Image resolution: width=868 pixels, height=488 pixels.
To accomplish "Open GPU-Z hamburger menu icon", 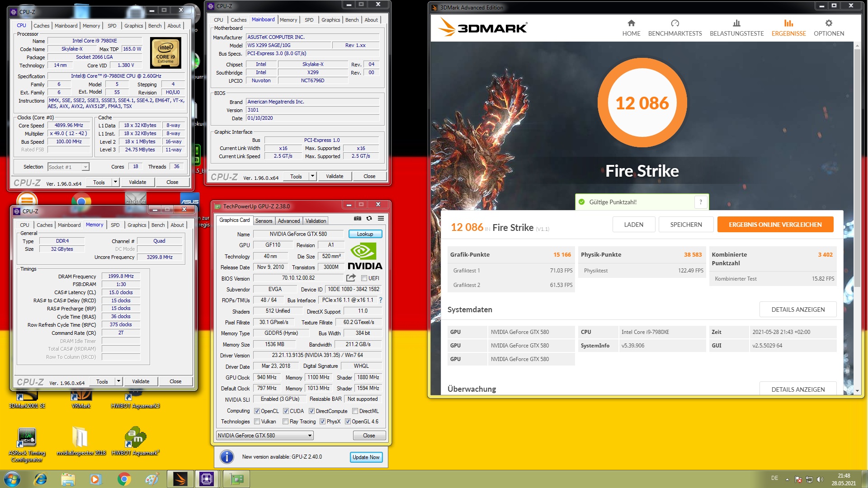I will pyautogui.click(x=381, y=218).
